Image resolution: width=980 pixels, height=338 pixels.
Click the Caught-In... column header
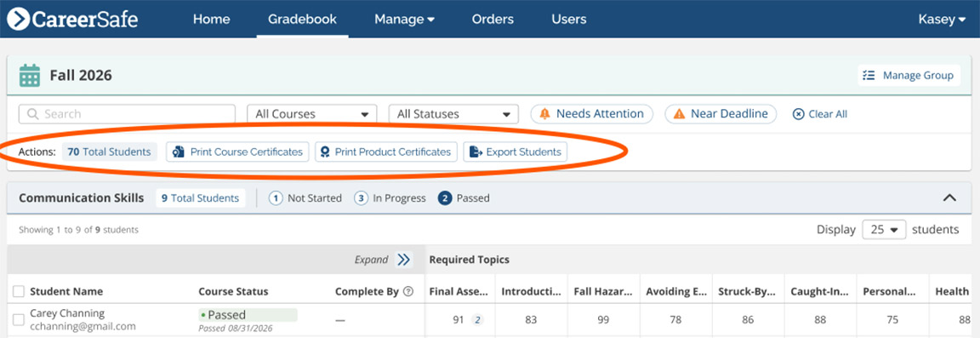click(819, 291)
